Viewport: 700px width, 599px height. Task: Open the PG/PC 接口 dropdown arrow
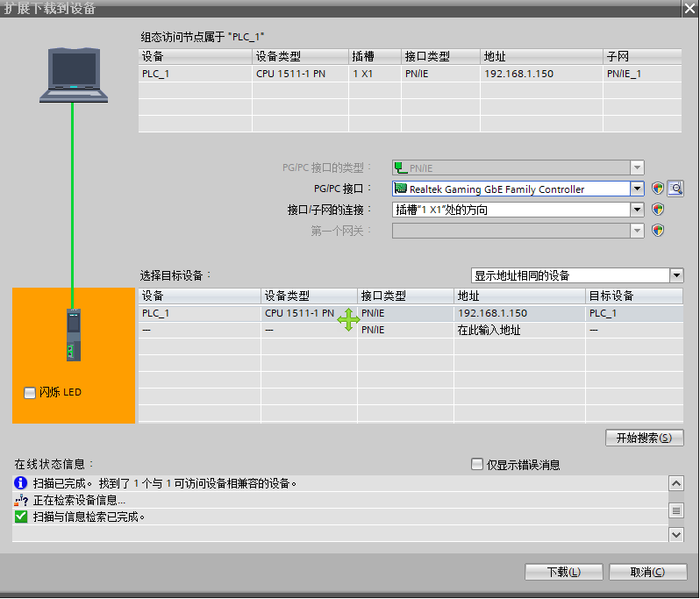pos(637,189)
